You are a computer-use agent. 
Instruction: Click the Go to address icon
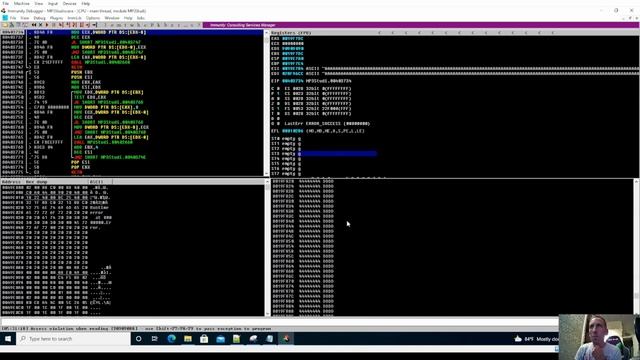tap(95, 25)
